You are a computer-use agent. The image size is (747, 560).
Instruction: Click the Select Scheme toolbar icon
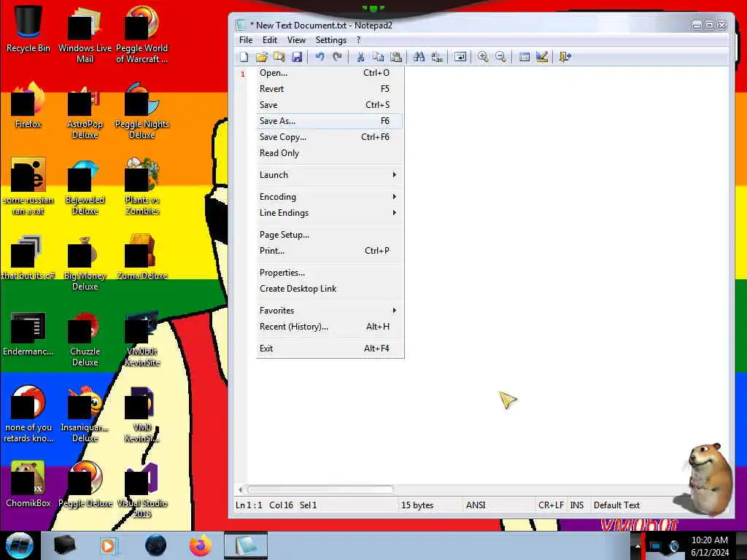(x=524, y=57)
